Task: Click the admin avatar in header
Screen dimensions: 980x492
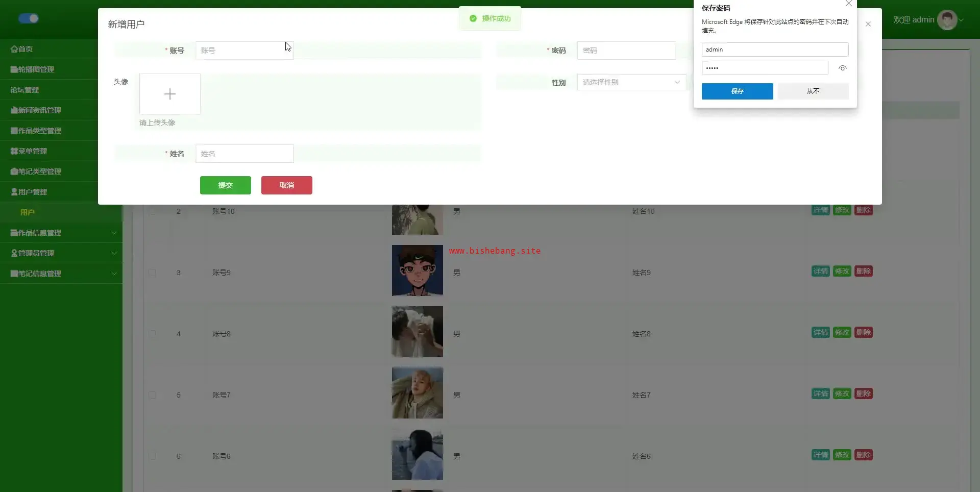Action: coord(947,20)
